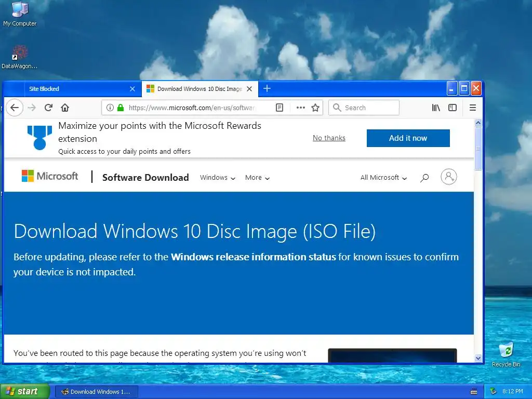Click the vertical scrollbar thumb
532x399 pixels.
pos(478,149)
